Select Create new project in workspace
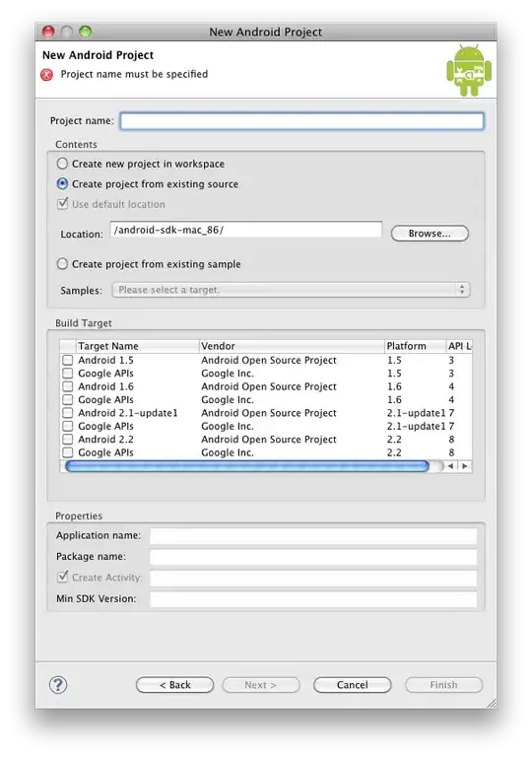This screenshot has height=757, width=532. 62,164
